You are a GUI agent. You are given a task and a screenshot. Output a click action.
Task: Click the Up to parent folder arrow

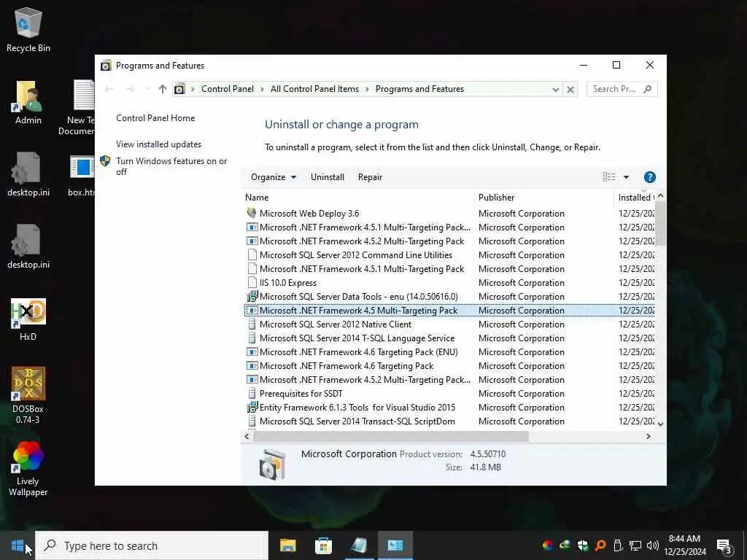tap(163, 89)
